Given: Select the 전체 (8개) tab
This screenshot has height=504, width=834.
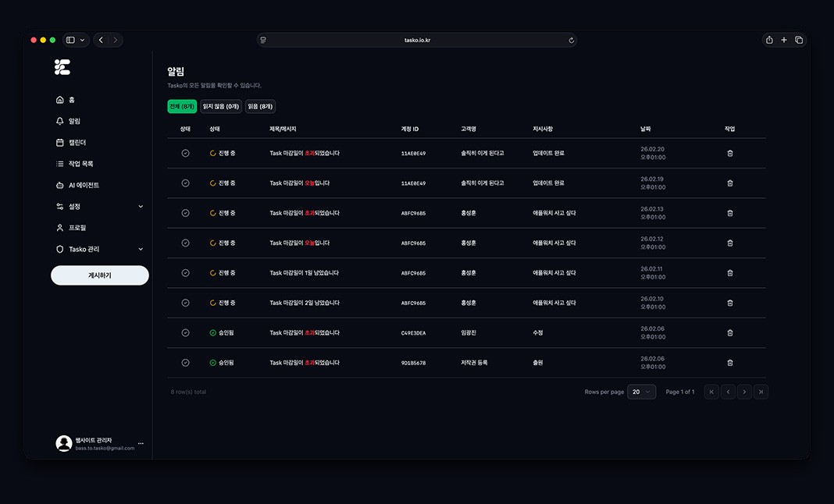Looking at the screenshot, I should click(x=182, y=106).
